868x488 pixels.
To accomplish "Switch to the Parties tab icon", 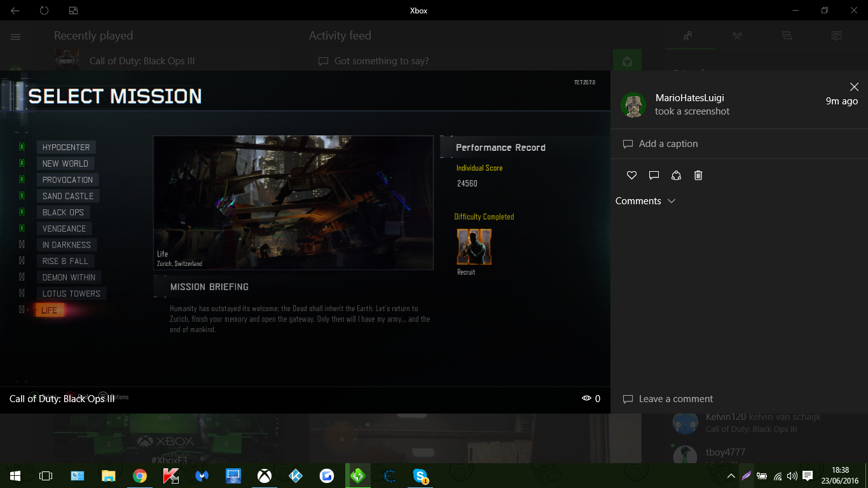I will [x=737, y=36].
